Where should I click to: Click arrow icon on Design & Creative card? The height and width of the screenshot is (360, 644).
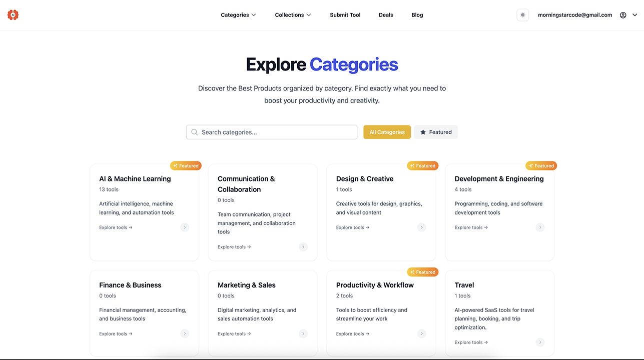[x=422, y=227]
